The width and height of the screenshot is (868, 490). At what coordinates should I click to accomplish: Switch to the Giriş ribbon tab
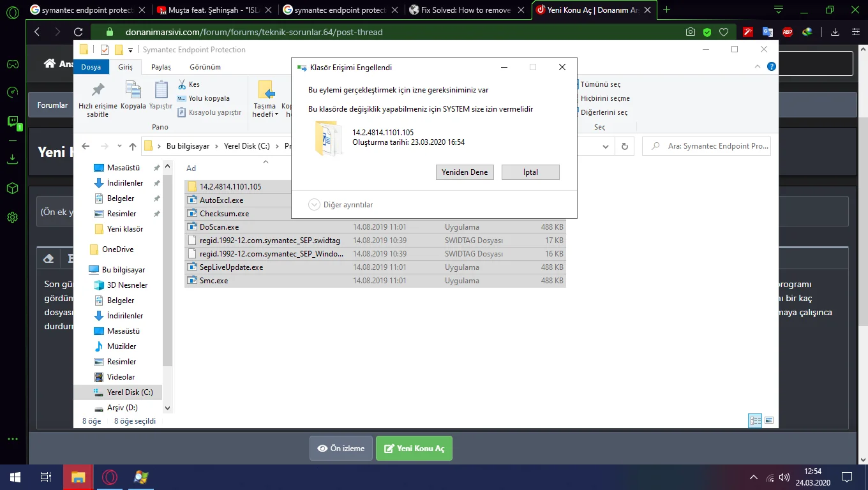click(x=125, y=67)
